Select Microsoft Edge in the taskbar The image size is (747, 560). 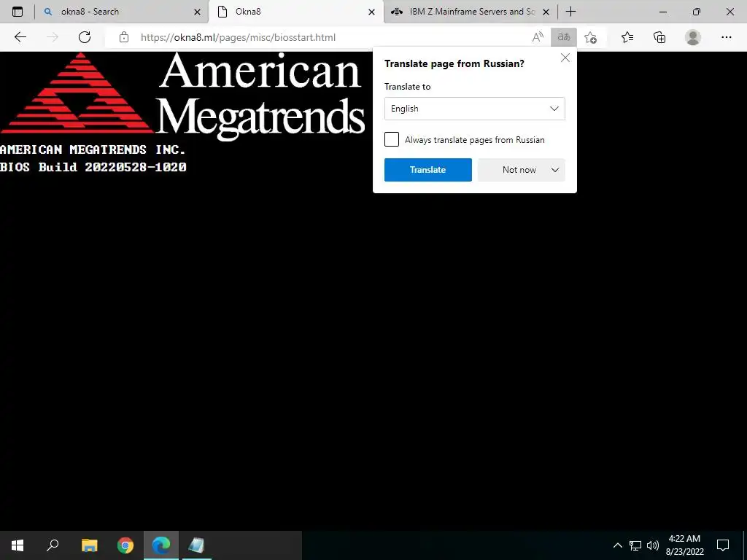coord(161,545)
